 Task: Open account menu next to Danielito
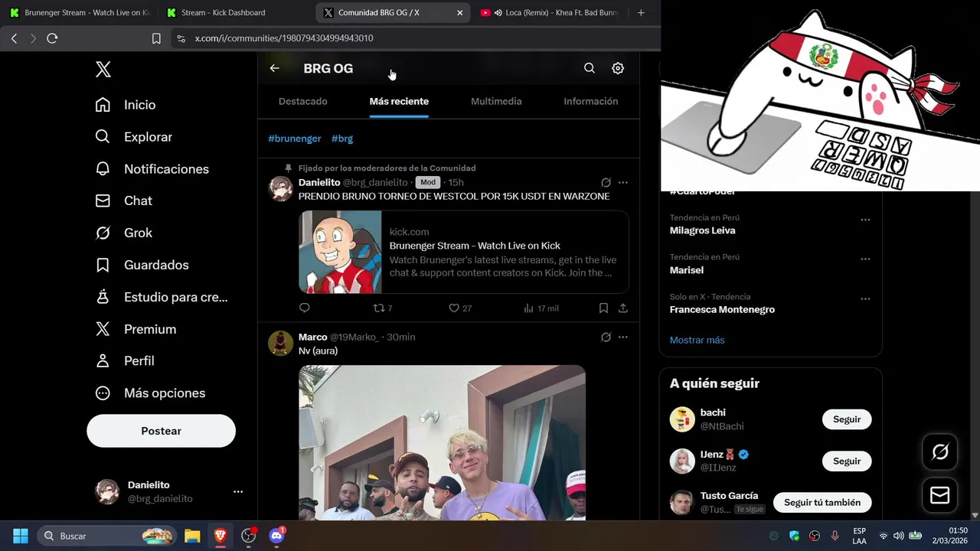pyautogui.click(x=238, y=492)
